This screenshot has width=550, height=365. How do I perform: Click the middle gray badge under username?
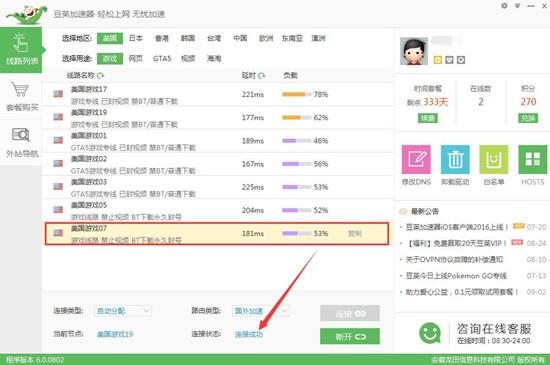click(x=449, y=60)
